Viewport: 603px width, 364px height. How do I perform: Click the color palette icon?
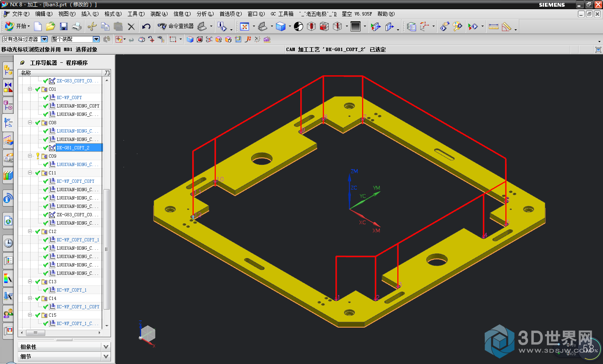click(457, 26)
